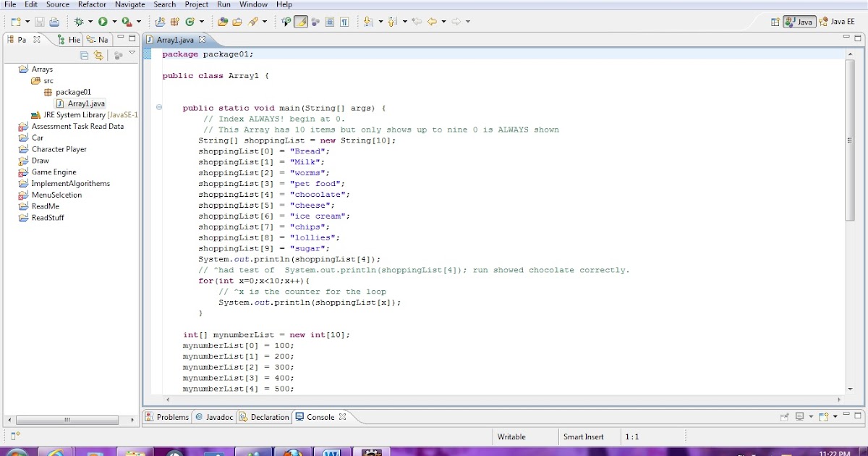This screenshot has width=868, height=456.
Task: Open the Run button dropdown menu
Action: [x=113, y=21]
